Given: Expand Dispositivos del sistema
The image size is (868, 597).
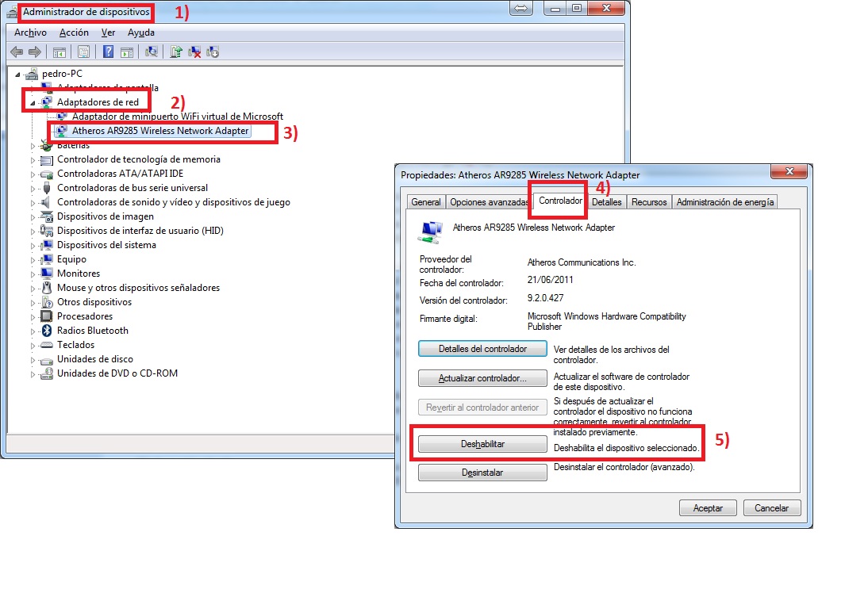Looking at the screenshot, I should click(x=33, y=246).
